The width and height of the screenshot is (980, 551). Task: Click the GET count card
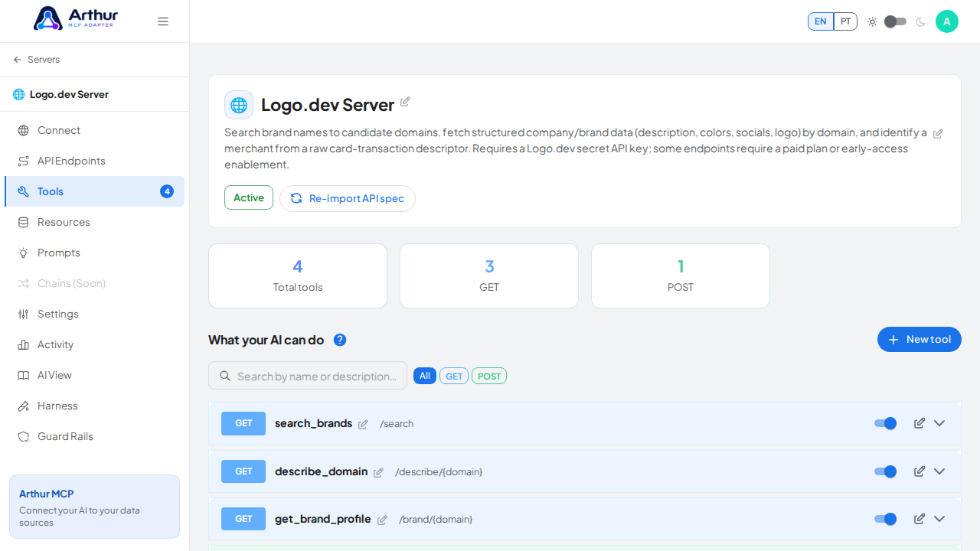(x=489, y=275)
